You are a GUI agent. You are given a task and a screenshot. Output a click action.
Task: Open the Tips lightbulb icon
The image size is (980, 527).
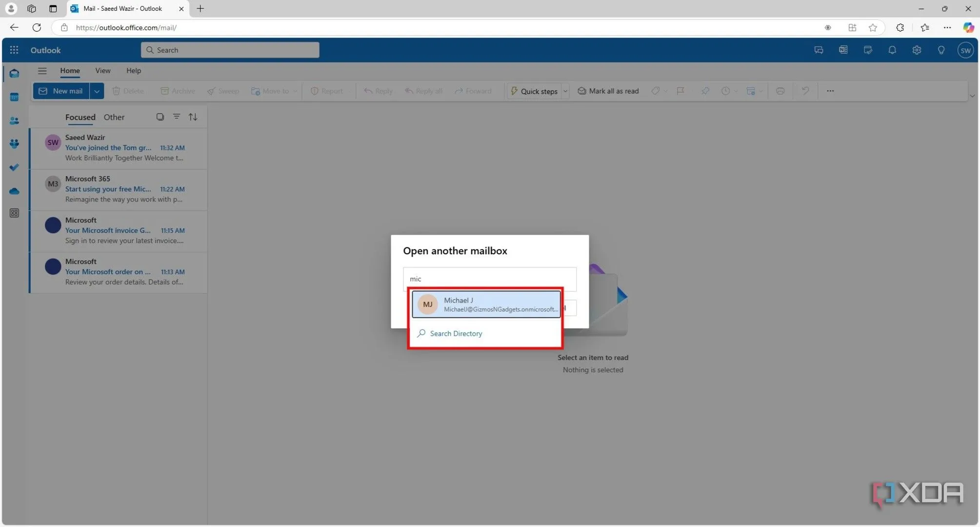[941, 50]
